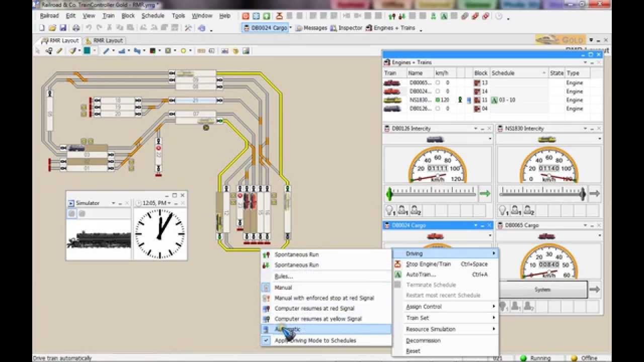Click the tools wrench icon in main toolbar
644x362 pixels.
(188, 28)
